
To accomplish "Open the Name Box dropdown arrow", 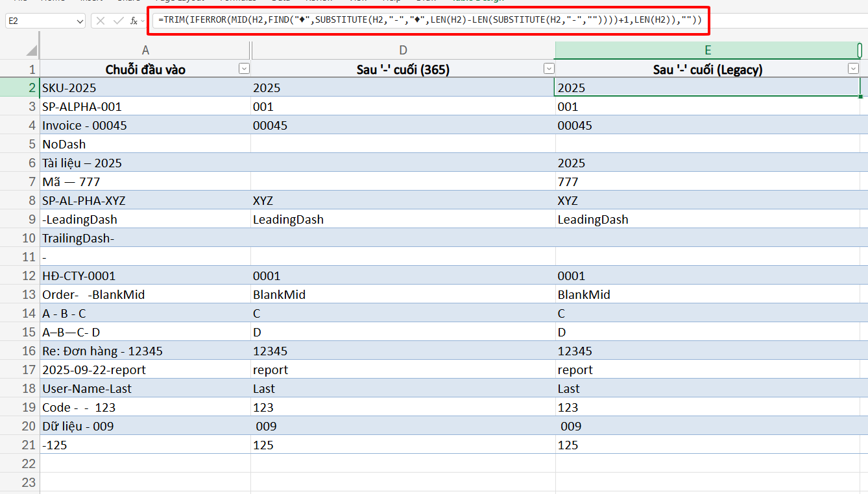I will [x=80, y=21].
